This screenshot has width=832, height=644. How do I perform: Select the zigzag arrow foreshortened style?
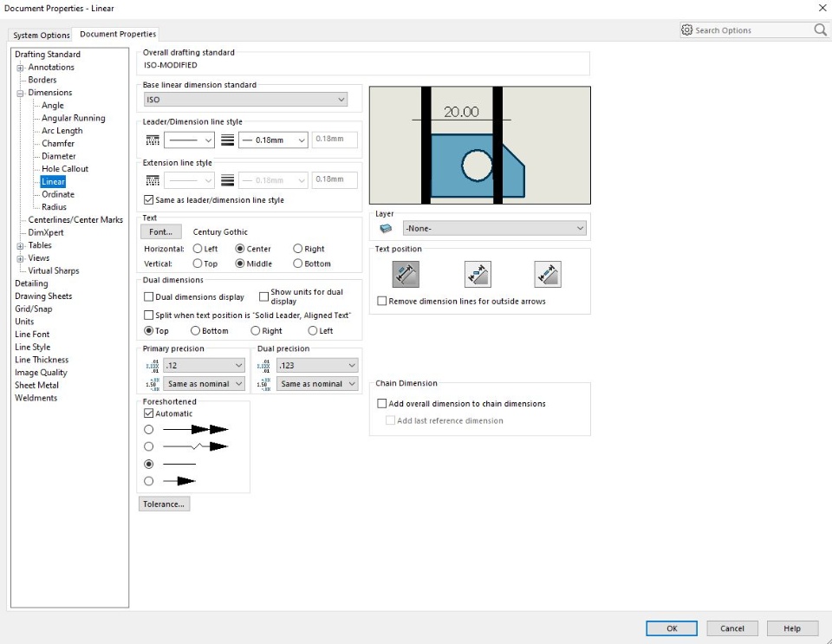(x=148, y=446)
